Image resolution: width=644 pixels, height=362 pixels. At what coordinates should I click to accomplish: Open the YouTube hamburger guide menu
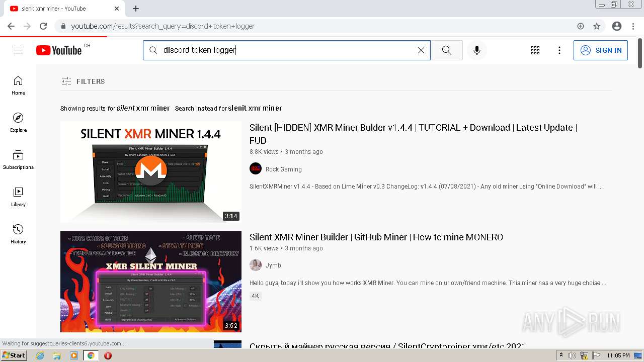[x=18, y=50]
